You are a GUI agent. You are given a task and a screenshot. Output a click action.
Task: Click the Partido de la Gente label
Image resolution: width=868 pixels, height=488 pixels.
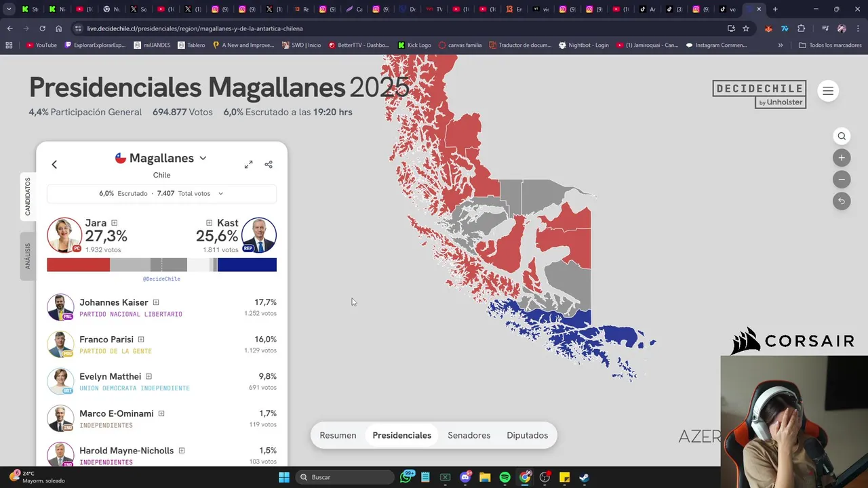point(115,351)
